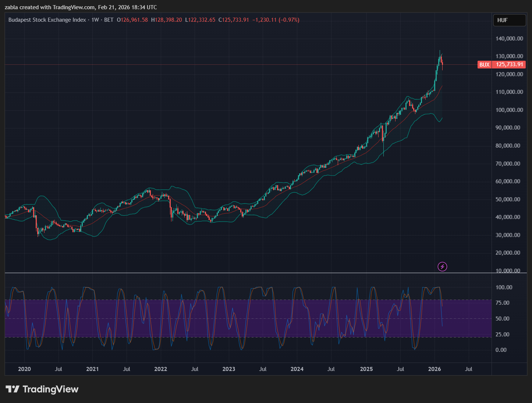Click the 100,000.00 price axis label
The image size is (532, 403).
509,110
